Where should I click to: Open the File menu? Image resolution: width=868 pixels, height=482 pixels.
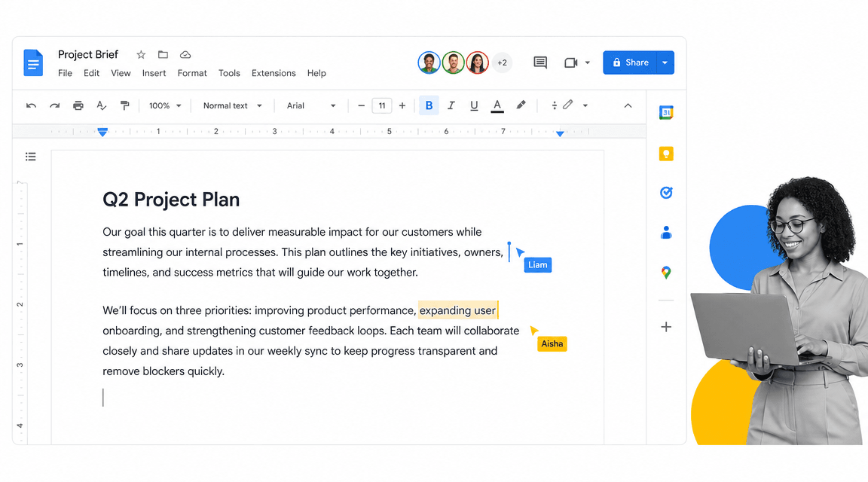tap(65, 73)
